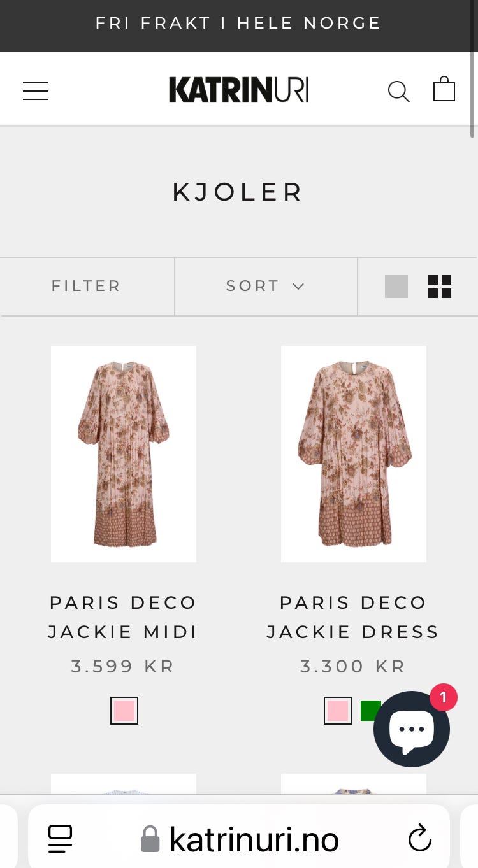Tap the search magnifier icon
This screenshot has width=478, height=868.
(398, 91)
